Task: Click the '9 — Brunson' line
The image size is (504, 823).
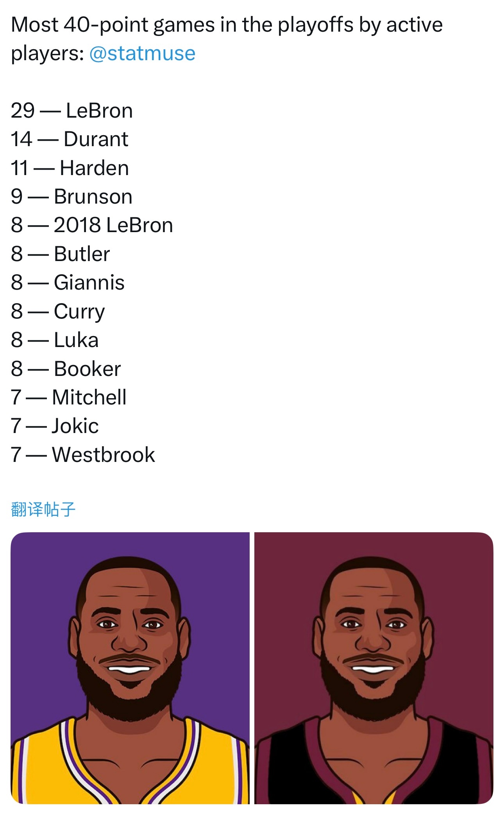Action: pos(71,197)
